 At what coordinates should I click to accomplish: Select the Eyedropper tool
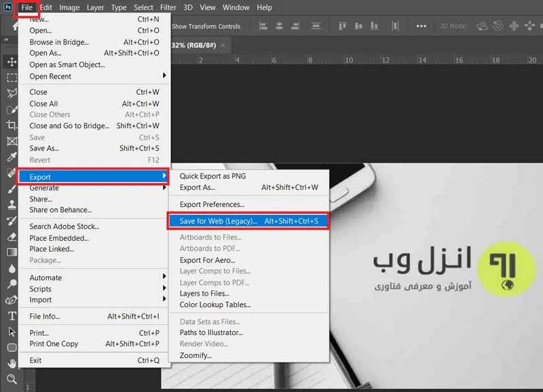pos(12,157)
